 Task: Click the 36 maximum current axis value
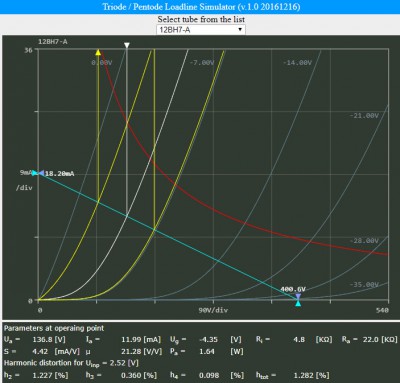pyautogui.click(x=28, y=50)
